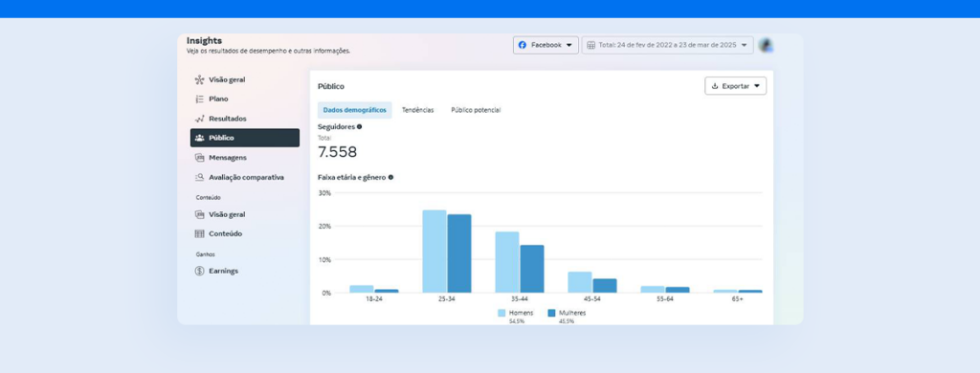Click the Homens bar for 18-24

(361, 289)
